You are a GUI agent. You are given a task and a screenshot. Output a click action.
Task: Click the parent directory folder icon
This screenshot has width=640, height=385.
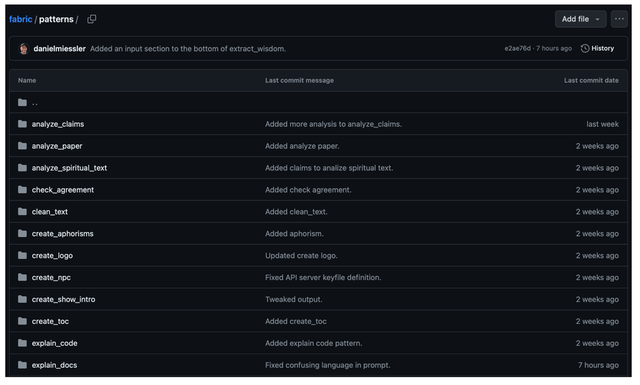pyautogui.click(x=22, y=102)
